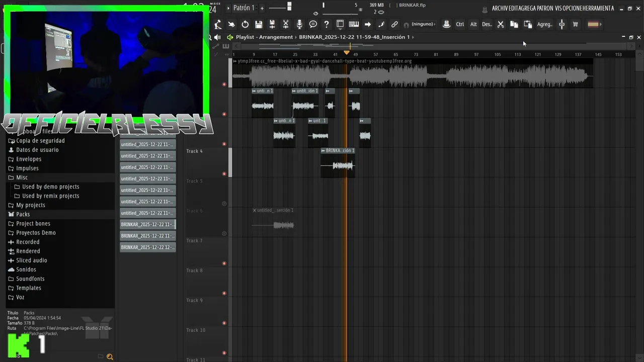Screen dimensions: 644x362
Task: Open the mixer fader icon
Action: tap(561, 24)
